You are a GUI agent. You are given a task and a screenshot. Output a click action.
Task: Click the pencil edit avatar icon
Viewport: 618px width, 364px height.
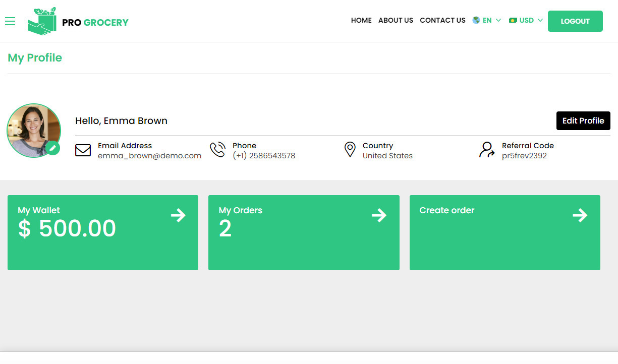[x=53, y=148]
